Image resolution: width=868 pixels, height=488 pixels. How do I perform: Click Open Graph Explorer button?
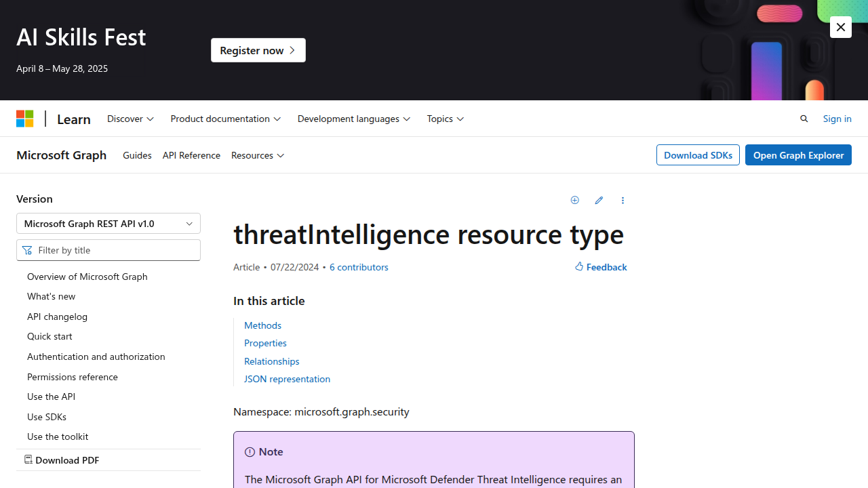click(798, 155)
